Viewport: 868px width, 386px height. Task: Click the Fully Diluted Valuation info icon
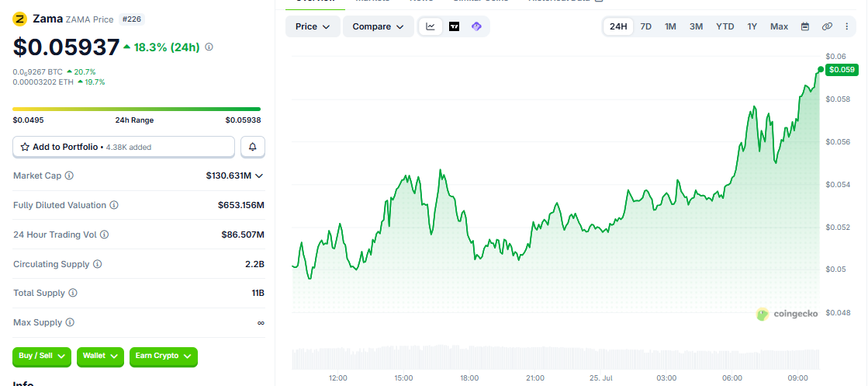tap(113, 205)
